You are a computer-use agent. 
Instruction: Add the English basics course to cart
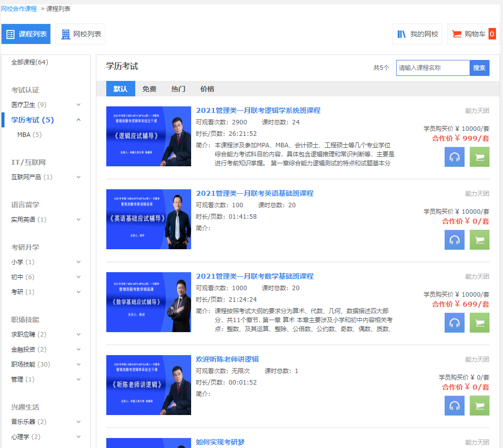pos(479,240)
